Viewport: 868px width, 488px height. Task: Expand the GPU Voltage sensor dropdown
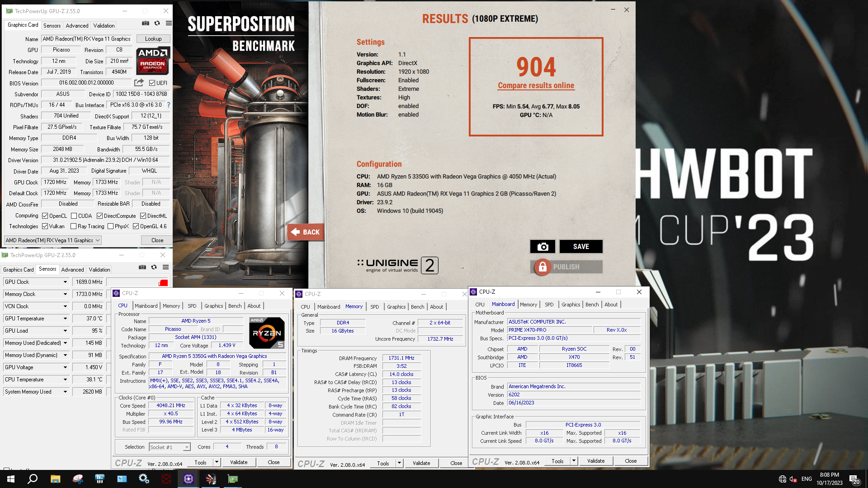pos(65,367)
